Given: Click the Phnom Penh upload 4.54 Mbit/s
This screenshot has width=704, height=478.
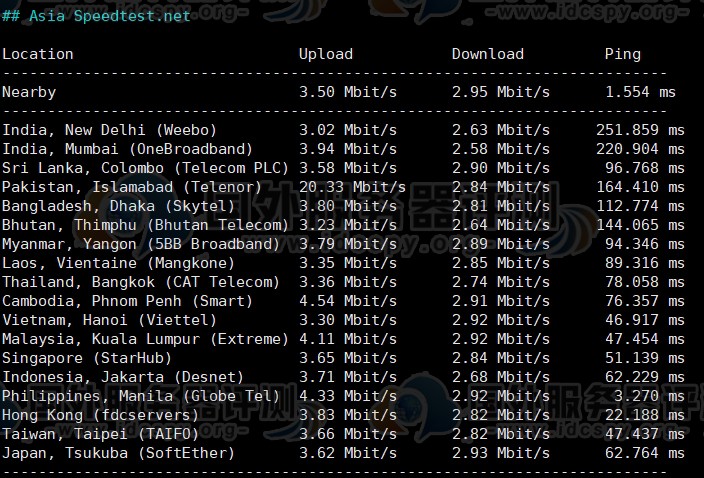Looking at the screenshot, I should [x=348, y=301].
